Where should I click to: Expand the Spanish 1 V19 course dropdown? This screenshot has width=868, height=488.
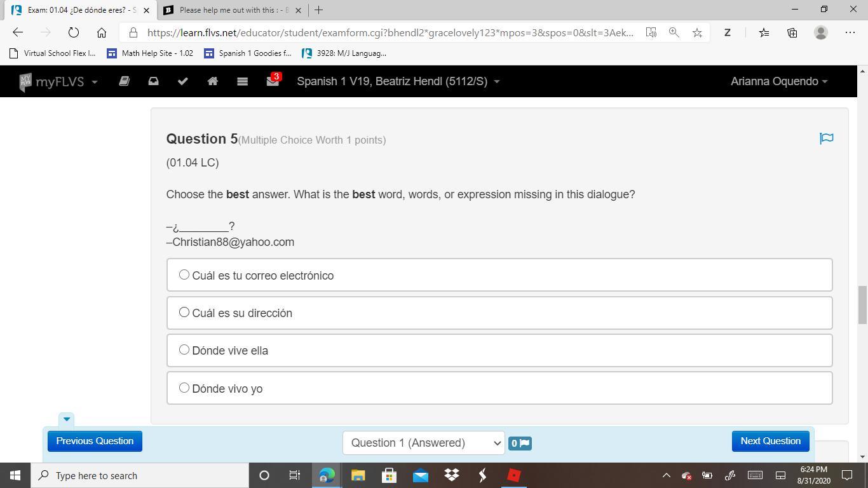(x=398, y=81)
